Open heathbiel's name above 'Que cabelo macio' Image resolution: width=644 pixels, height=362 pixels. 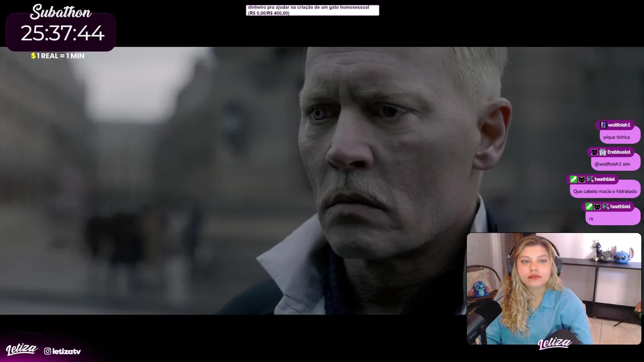(x=605, y=179)
